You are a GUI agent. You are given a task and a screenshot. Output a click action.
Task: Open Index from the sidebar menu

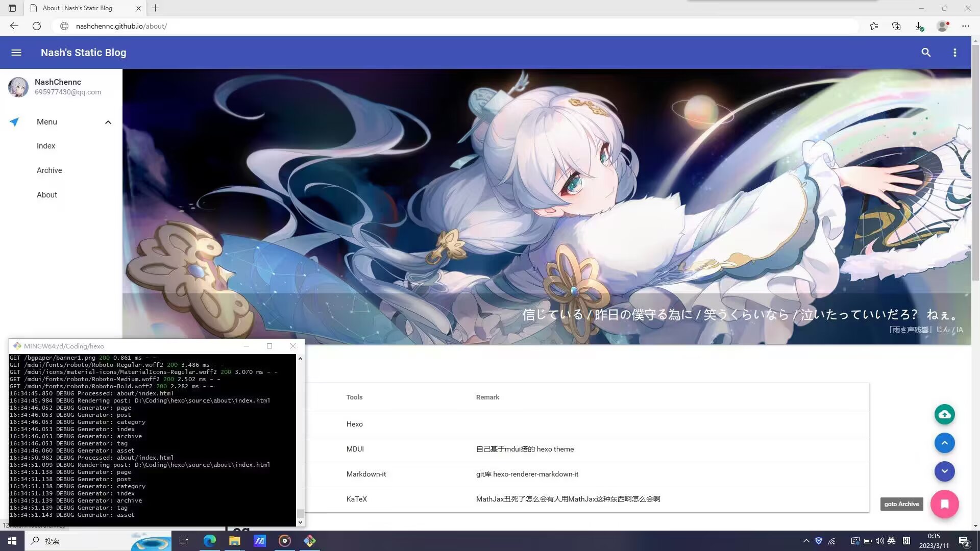(x=46, y=146)
